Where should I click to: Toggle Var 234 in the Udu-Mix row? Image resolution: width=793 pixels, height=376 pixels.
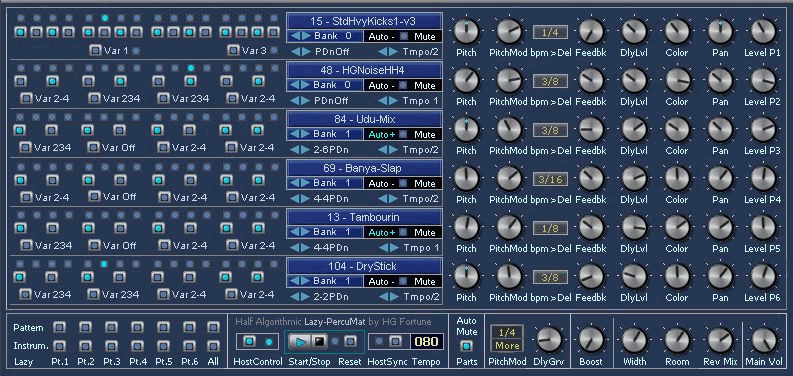click(25, 147)
